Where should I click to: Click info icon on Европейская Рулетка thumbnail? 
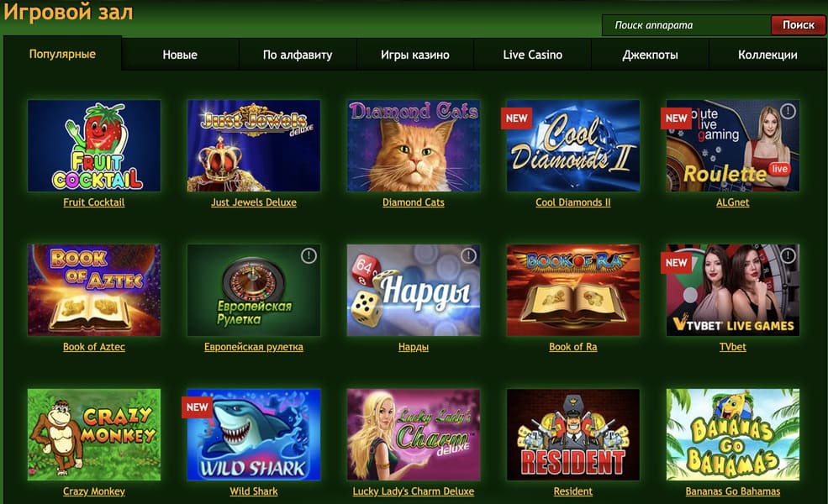click(x=309, y=256)
